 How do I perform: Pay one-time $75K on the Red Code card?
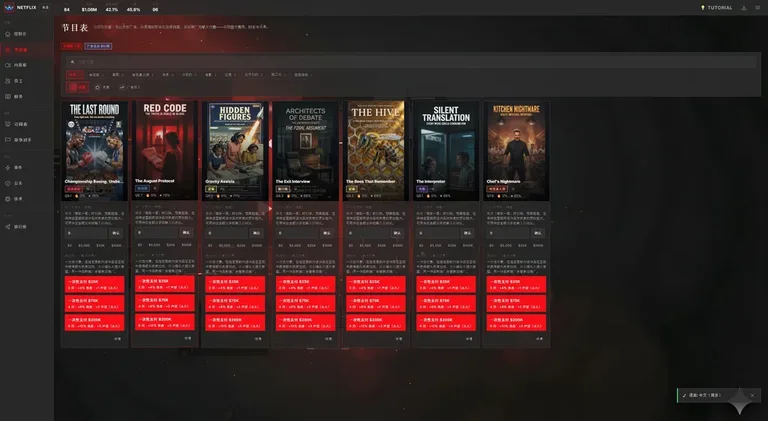[165, 303]
